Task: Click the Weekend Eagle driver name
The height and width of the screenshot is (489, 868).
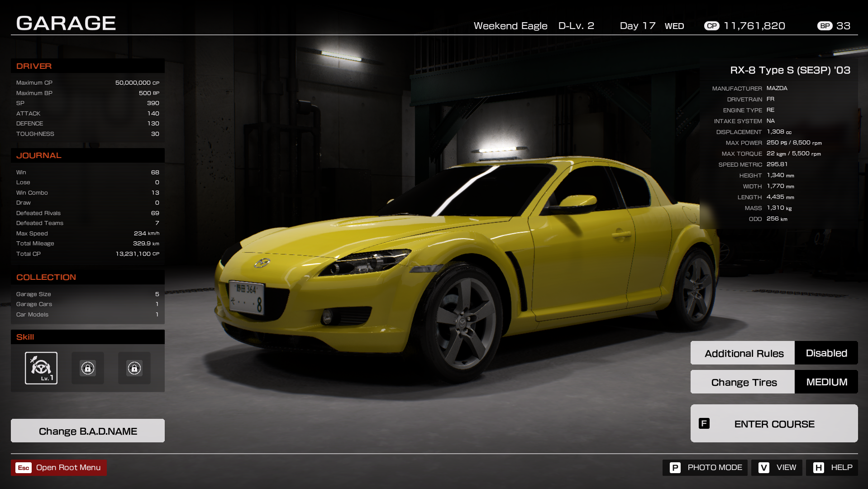Action: click(510, 26)
